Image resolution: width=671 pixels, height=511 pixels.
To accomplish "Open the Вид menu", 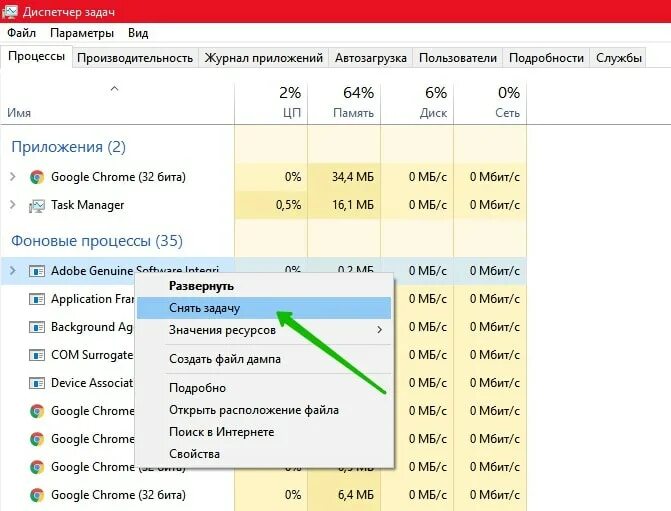I will coord(138,33).
